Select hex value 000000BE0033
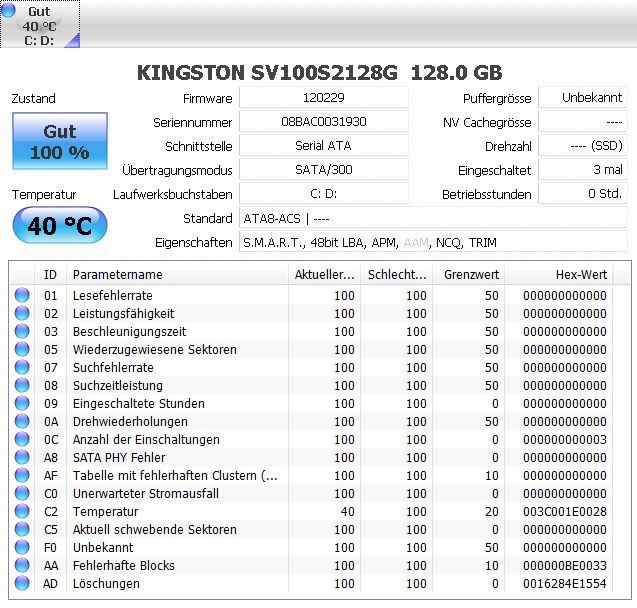Viewport: 637px width, 608px height. tap(565, 565)
